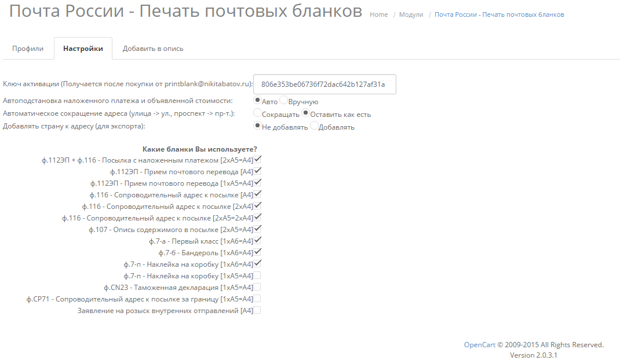Viewport: 620px width, 364px height.
Task: Uncheck ф.107 Опись содержимого в посылке checkbox
Action: pos(257,229)
